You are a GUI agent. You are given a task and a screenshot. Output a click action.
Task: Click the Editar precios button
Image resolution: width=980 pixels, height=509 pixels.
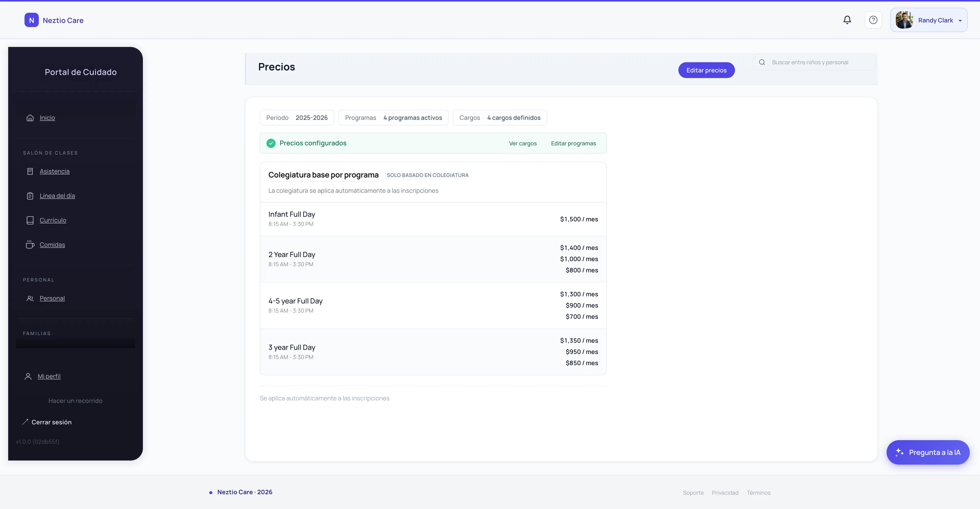tap(706, 70)
